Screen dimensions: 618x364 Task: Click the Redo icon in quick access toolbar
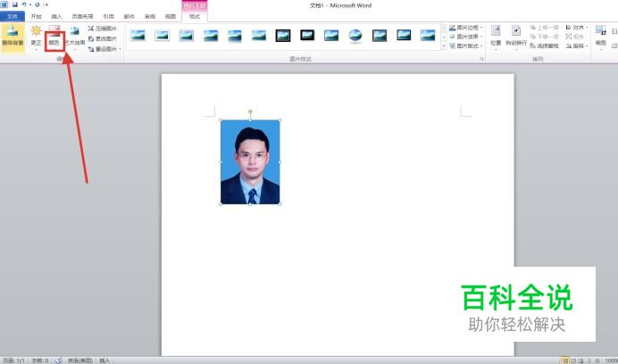click(38, 4)
